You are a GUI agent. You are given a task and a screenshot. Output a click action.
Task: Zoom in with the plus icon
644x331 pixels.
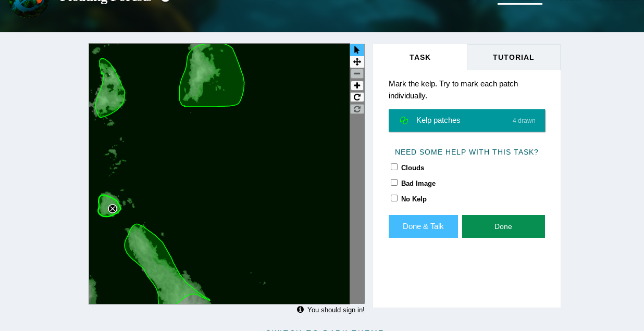click(357, 85)
